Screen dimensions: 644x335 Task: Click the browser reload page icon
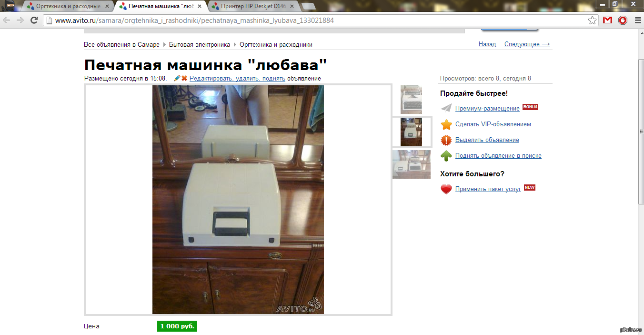pos(34,20)
